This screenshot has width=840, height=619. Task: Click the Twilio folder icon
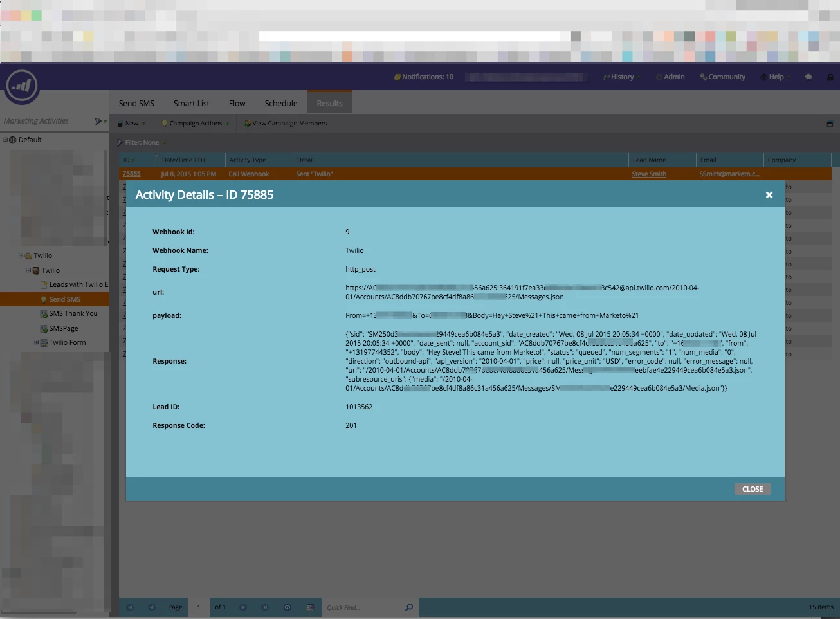click(x=28, y=256)
